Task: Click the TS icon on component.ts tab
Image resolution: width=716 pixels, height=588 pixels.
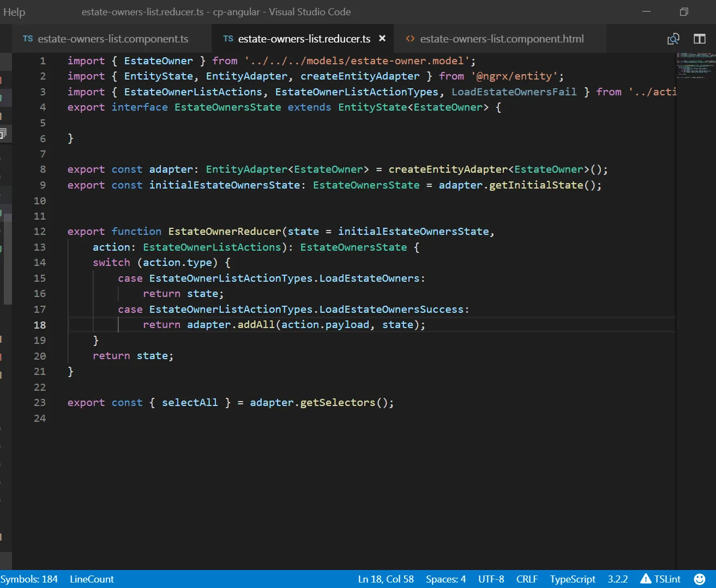Action: coord(28,39)
